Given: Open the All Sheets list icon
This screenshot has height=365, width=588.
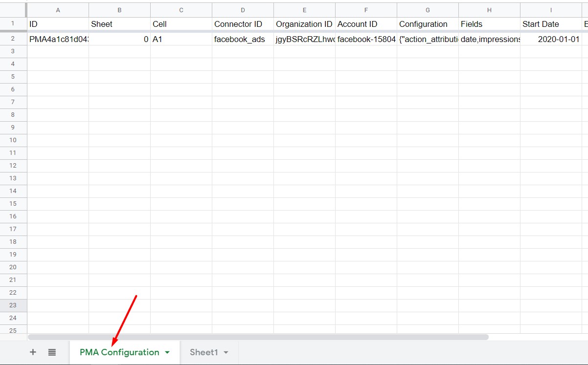Looking at the screenshot, I should [x=52, y=352].
